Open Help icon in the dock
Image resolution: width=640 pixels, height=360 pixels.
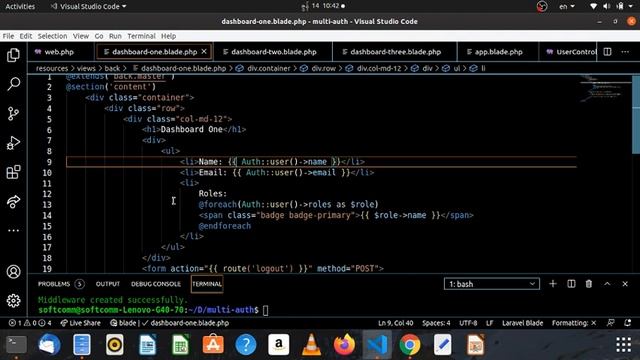pyautogui.click(x=246, y=345)
